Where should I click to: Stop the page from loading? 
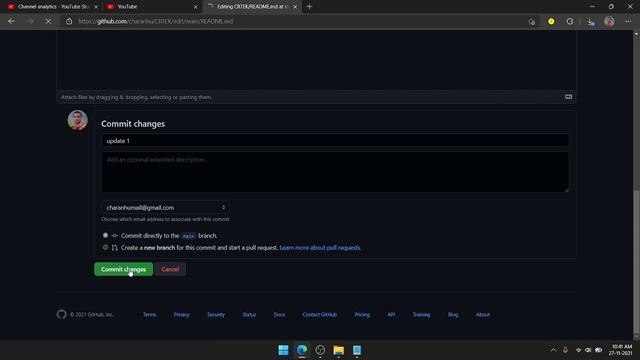point(48,21)
